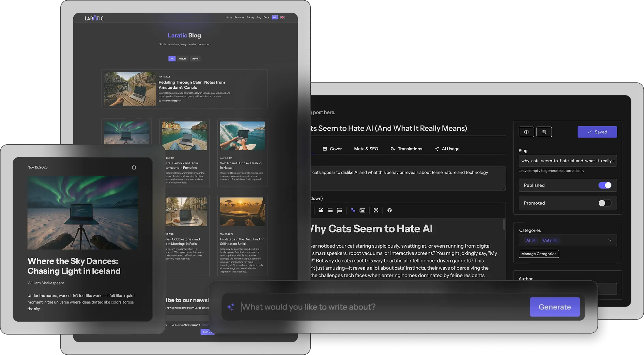Click the post excerpt text area
The height and width of the screenshot is (355, 644).
408,178
